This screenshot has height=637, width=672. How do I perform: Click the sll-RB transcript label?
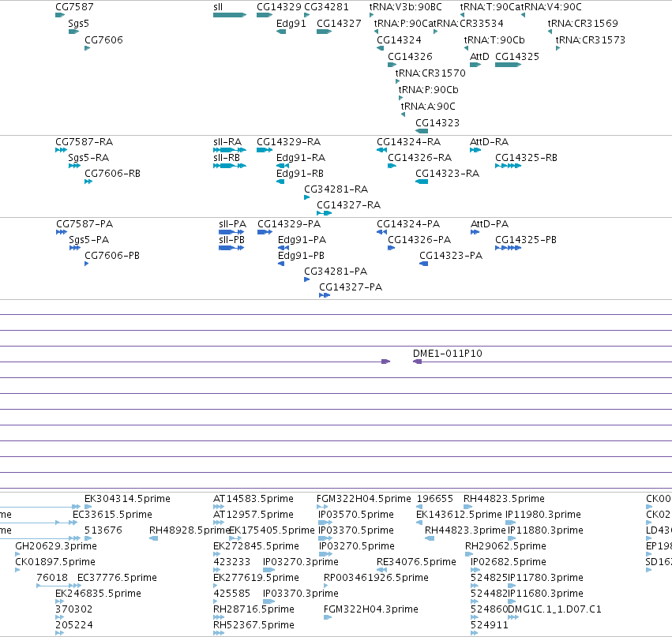coord(227,158)
